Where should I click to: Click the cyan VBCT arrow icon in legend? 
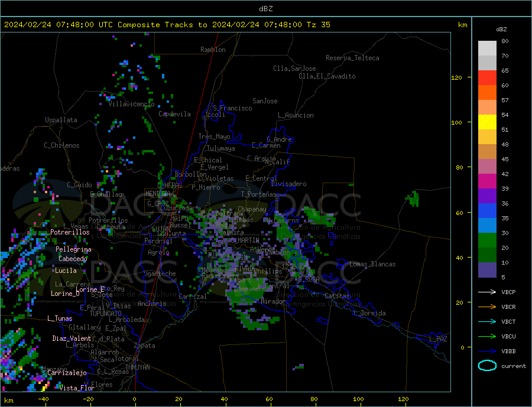[487, 321]
